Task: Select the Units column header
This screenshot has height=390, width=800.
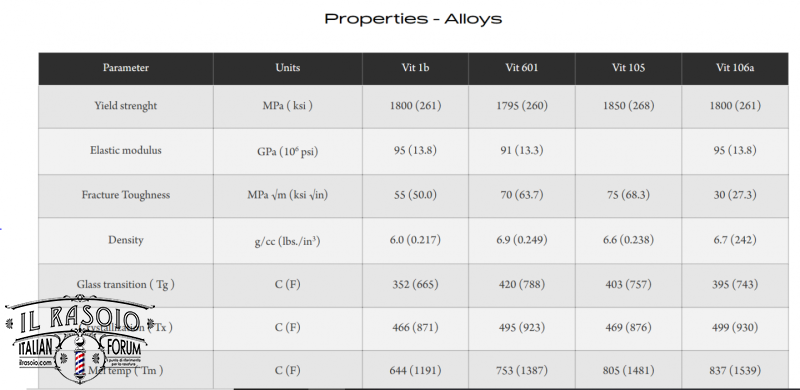Action: pos(288,68)
